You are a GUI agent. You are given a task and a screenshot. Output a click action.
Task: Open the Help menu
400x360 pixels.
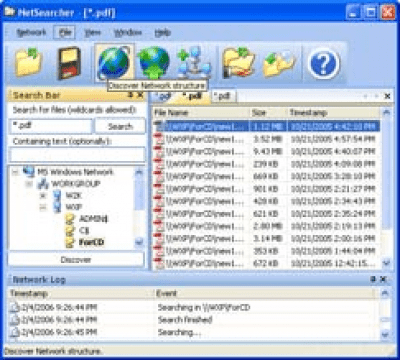(x=162, y=32)
